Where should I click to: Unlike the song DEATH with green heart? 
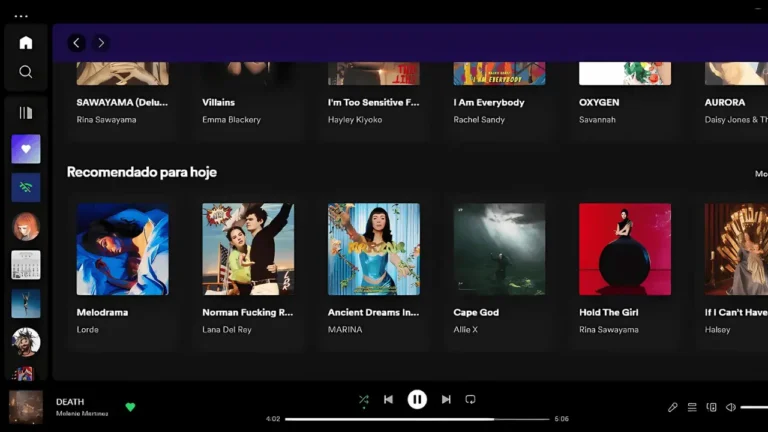130,407
